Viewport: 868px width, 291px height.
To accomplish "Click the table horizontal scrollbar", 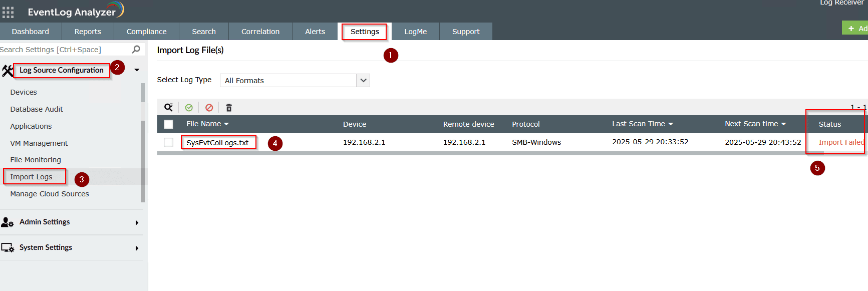I will click(x=490, y=153).
